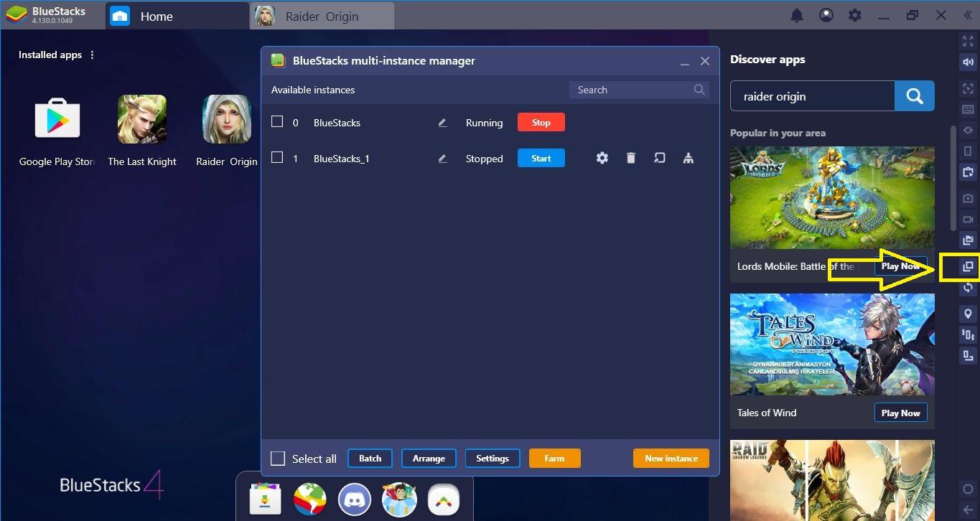The height and width of the screenshot is (521, 980).
Task: Open Discord from the bottom dock
Action: pos(354,499)
